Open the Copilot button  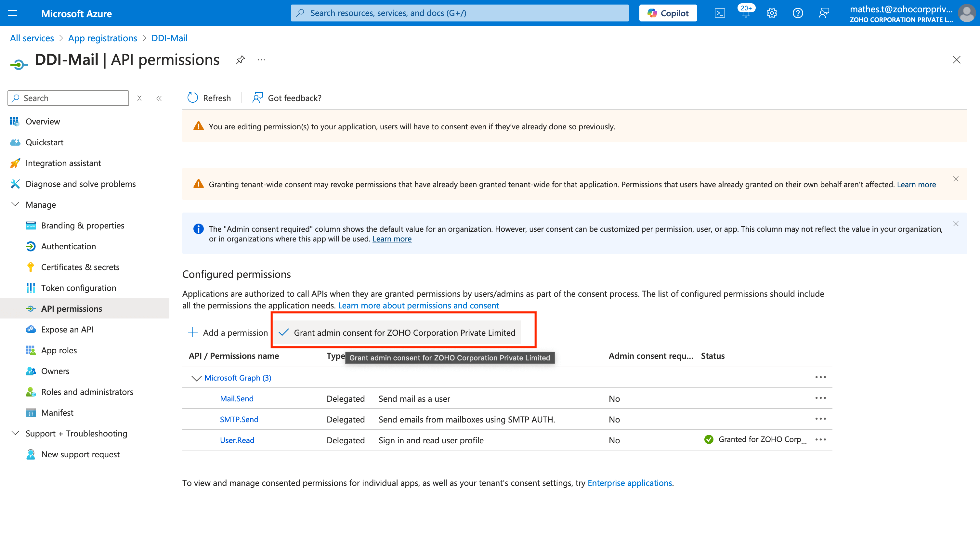(668, 13)
